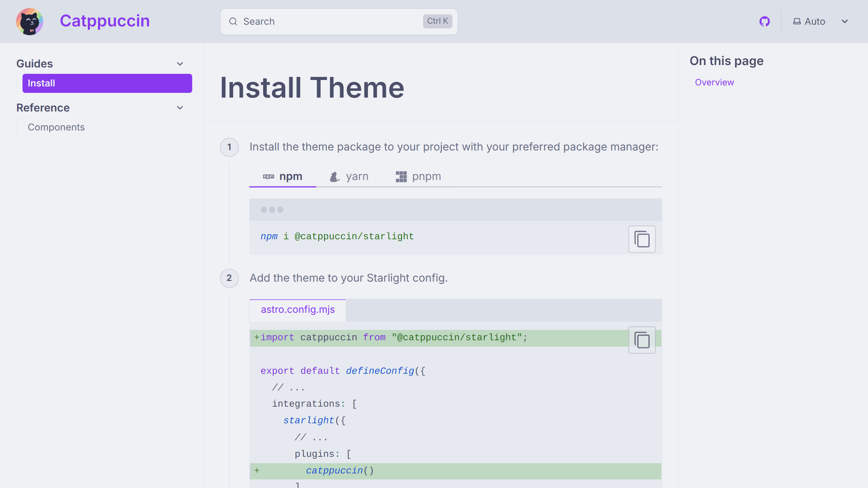Open the GitHub repository icon
Image resolution: width=868 pixels, height=488 pixels.
click(x=764, y=21)
